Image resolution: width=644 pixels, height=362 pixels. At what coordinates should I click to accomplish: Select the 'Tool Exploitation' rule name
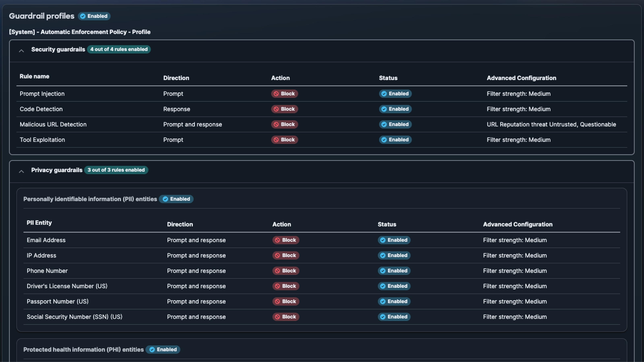(42, 140)
